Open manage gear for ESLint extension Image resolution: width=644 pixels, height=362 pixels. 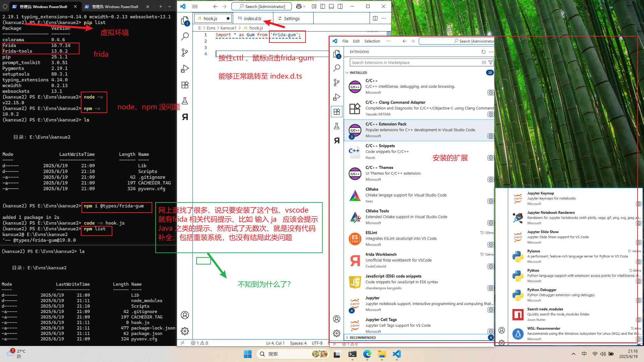click(491, 245)
